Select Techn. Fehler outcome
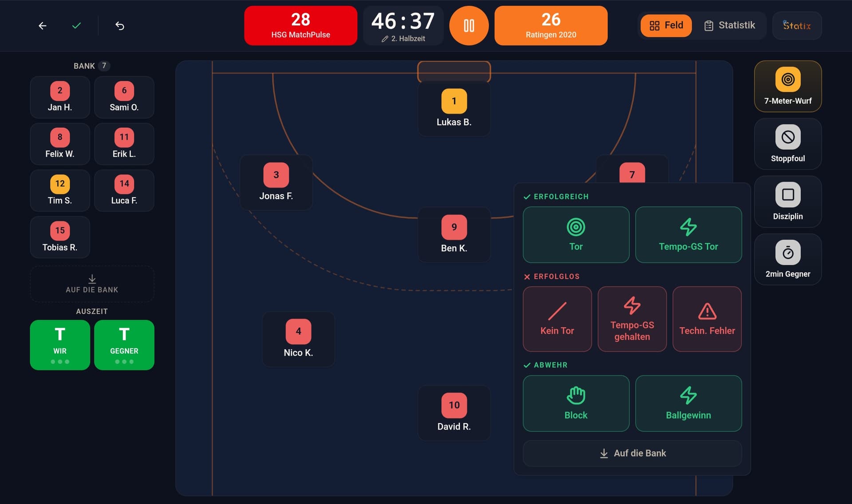The image size is (852, 504). pyautogui.click(x=707, y=319)
